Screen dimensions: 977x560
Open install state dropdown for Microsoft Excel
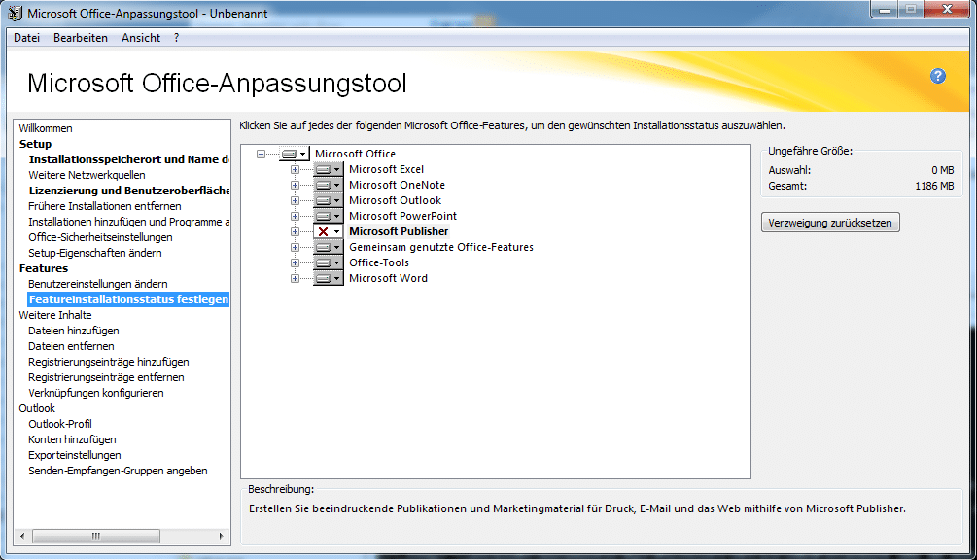tap(329, 169)
